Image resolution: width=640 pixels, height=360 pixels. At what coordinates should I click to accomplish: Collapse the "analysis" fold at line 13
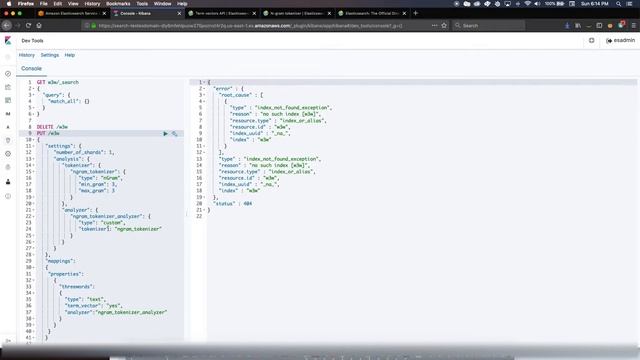(x=33, y=159)
